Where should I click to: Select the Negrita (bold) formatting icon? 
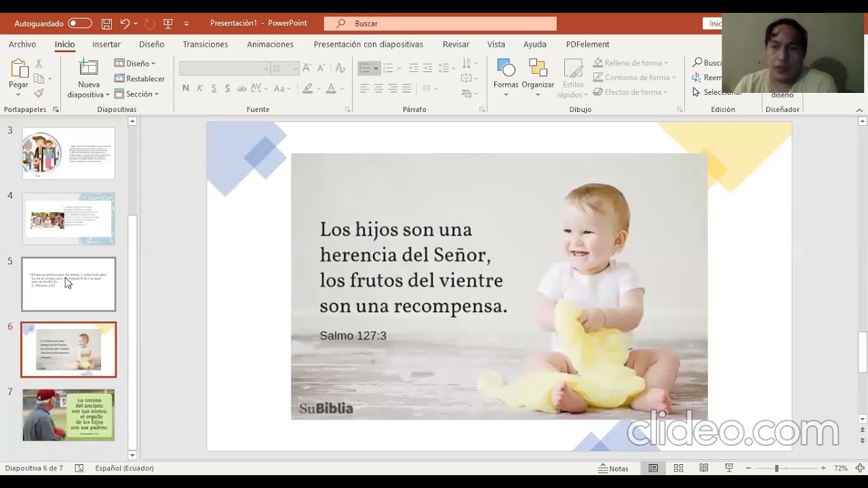(x=185, y=88)
